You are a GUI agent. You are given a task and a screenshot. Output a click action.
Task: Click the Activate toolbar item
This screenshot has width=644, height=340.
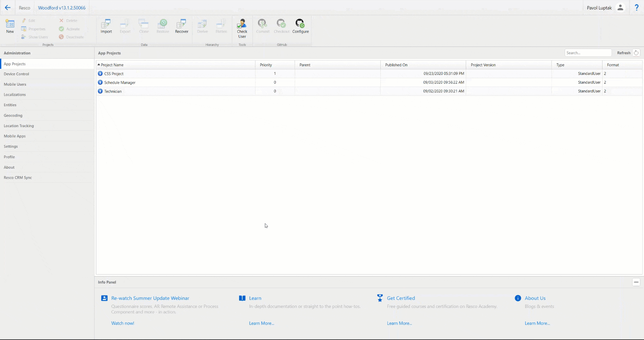[x=69, y=29]
